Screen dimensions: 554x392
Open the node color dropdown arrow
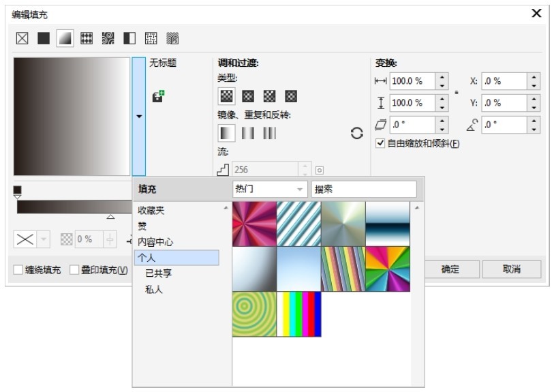(x=44, y=239)
